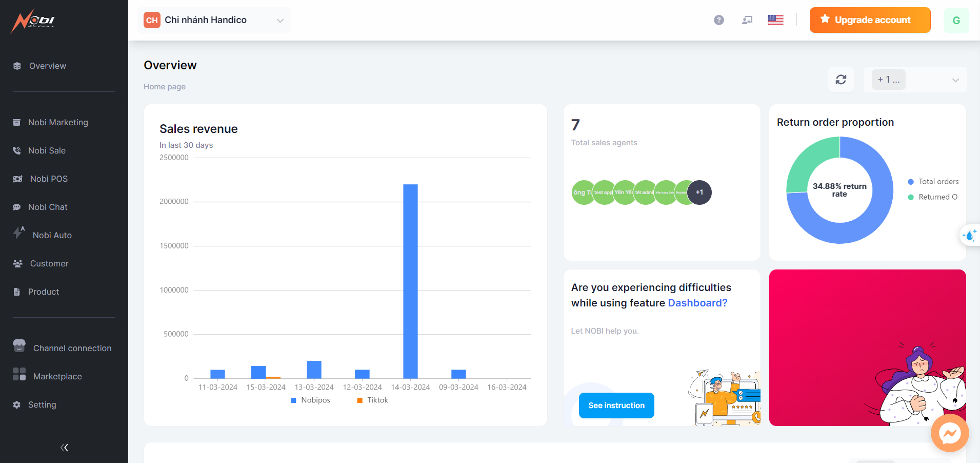This screenshot has width=980, height=463.
Task: Click the water drop sparkle widget
Action: coord(969,235)
